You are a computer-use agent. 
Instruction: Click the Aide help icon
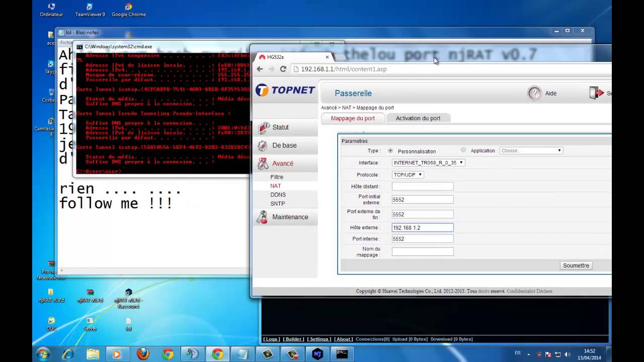pos(534,93)
